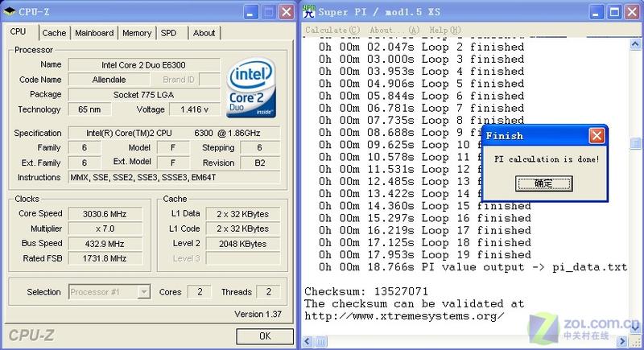Click the L1 Data value 2 x 32 KBytes

(243, 214)
